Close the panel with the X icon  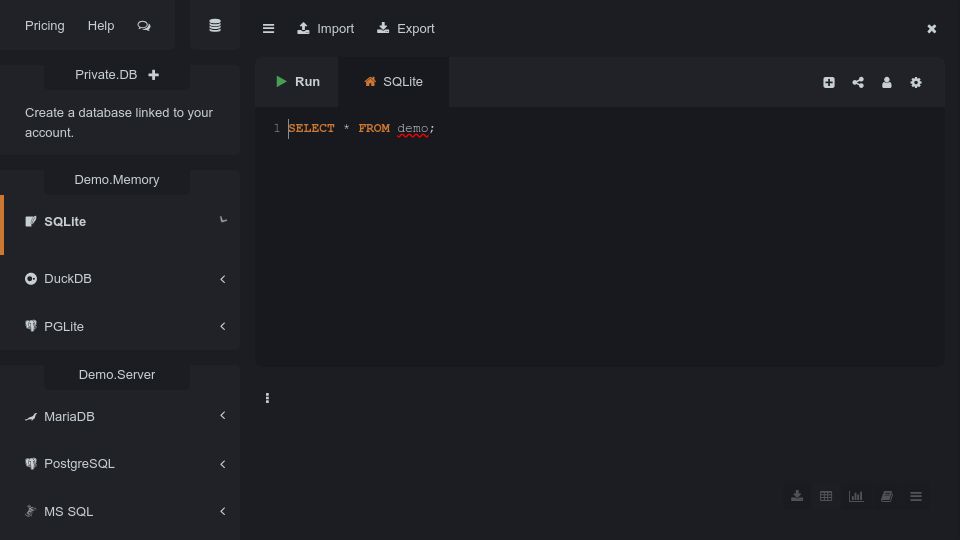(931, 29)
